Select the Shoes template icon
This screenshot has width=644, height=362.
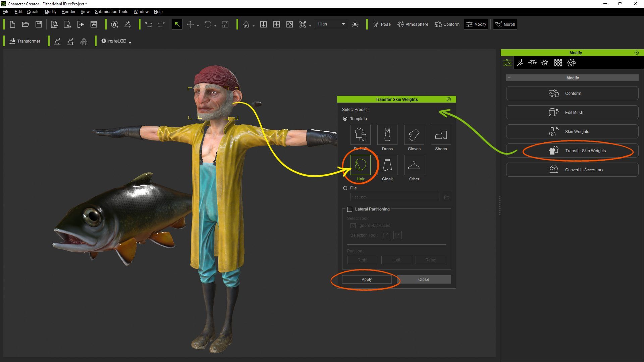point(441,135)
